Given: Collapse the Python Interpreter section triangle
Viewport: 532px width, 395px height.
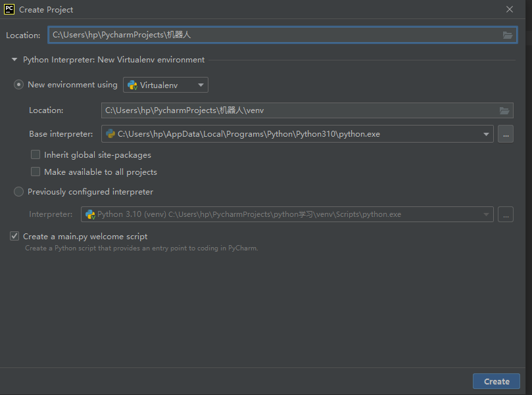Looking at the screenshot, I should click(x=14, y=60).
